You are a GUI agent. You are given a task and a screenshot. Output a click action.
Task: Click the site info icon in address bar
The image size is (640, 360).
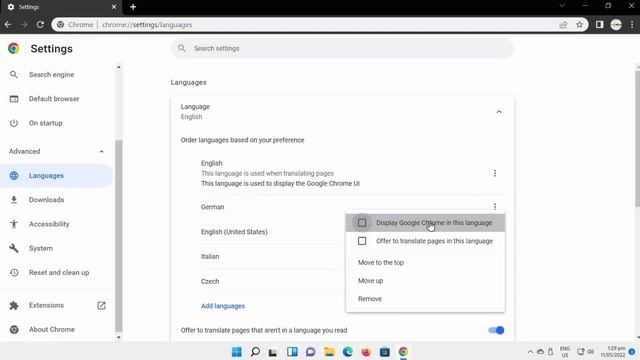[60, 24]
